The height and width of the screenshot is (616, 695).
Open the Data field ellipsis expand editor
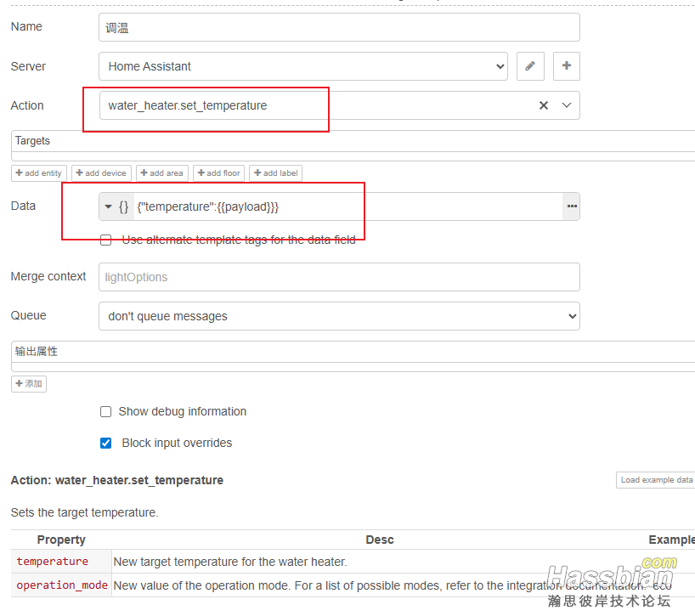572,206
